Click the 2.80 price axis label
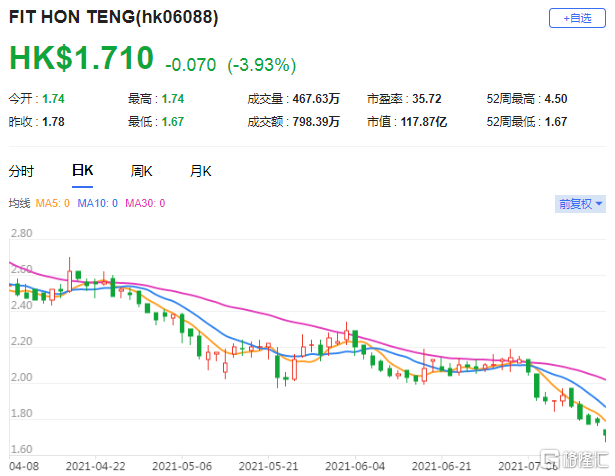Viewport: 615px width, 476px height. [22, 233]
